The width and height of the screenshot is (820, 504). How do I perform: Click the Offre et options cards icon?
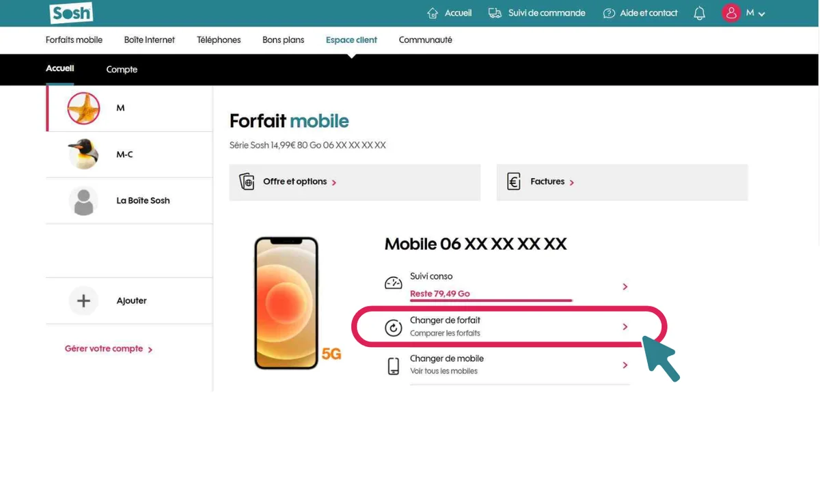(x=247, y=182)
